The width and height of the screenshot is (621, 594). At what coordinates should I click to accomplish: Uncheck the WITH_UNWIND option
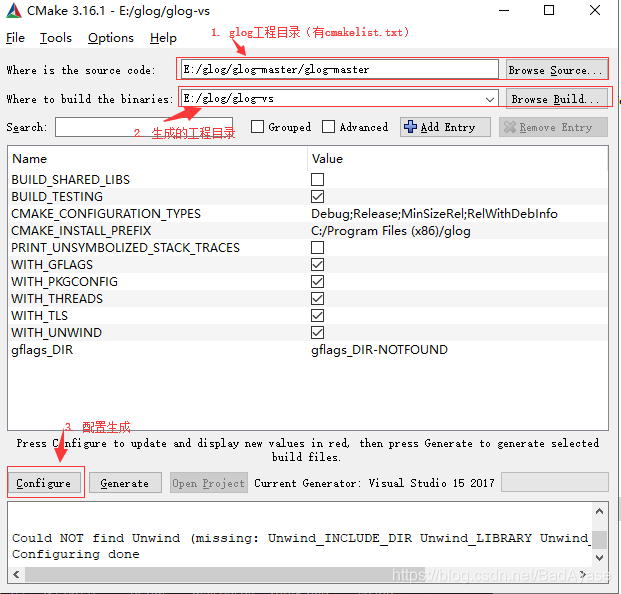pos(317,333)
